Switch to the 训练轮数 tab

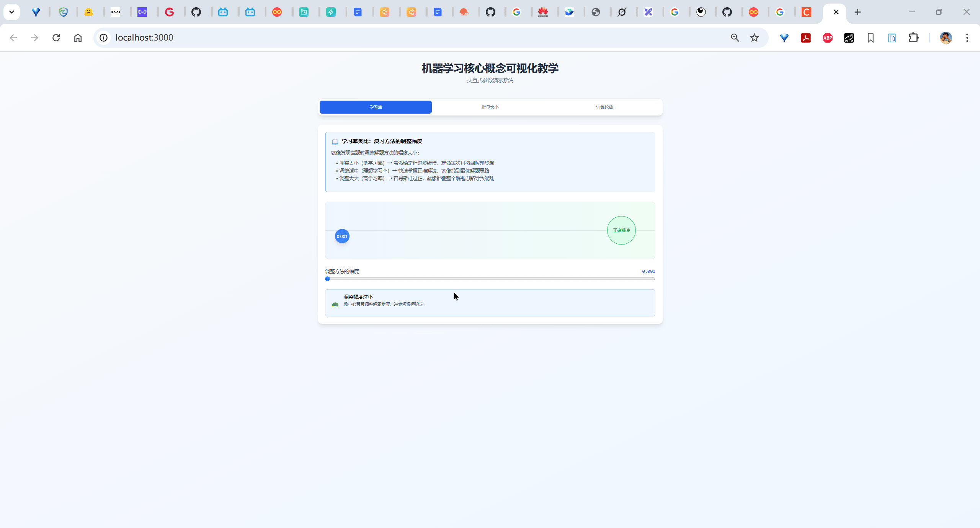pyautogui.click(x=604, y=107)
